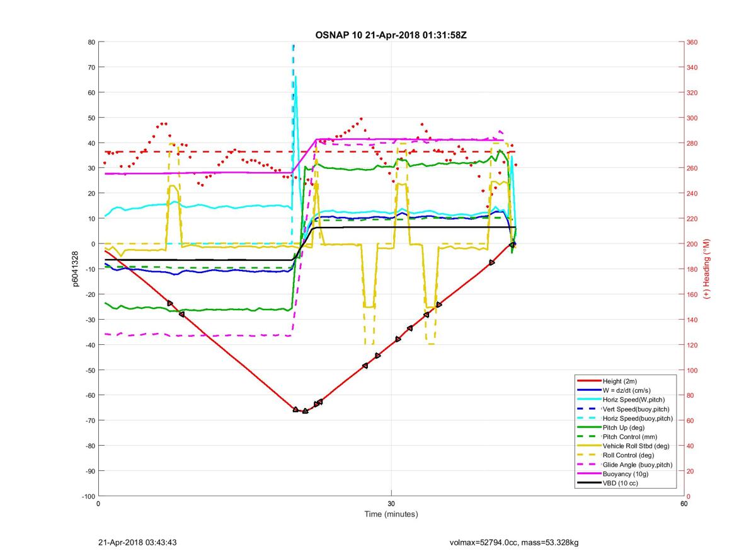756x558 pixels.
Task: Click the magenta line sample beside "Buoyancy (10g)"
Action: click(588, 474)
